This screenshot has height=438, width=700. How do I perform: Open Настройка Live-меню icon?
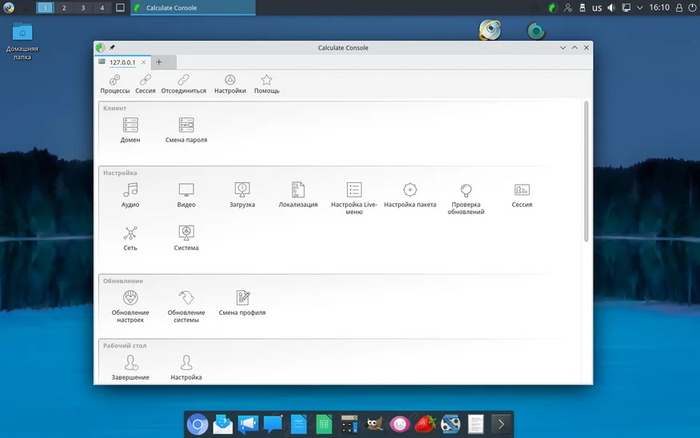(354, 190)
